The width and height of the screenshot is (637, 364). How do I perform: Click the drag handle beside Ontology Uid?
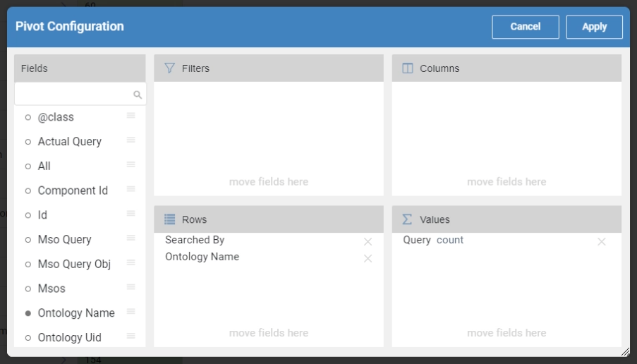[131, 336]
